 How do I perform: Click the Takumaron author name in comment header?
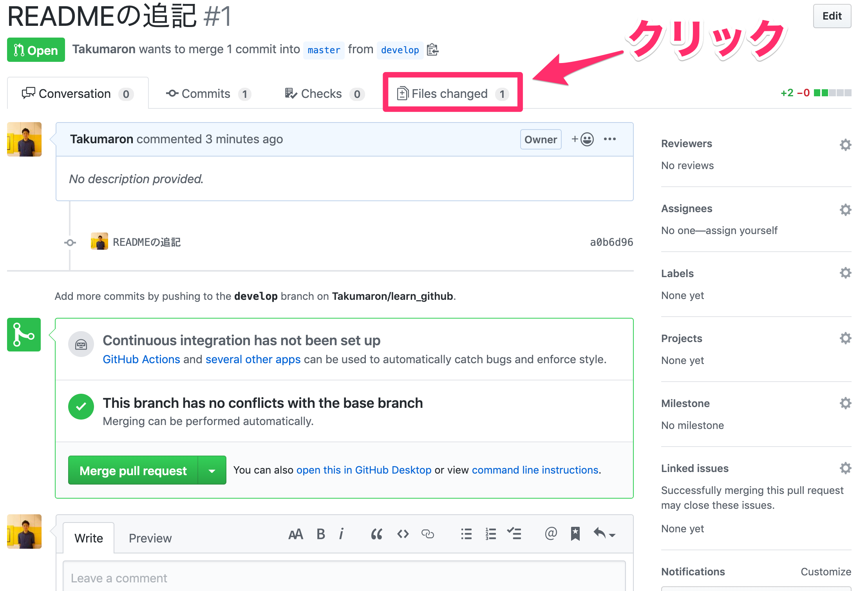click(x=102, y=139)
